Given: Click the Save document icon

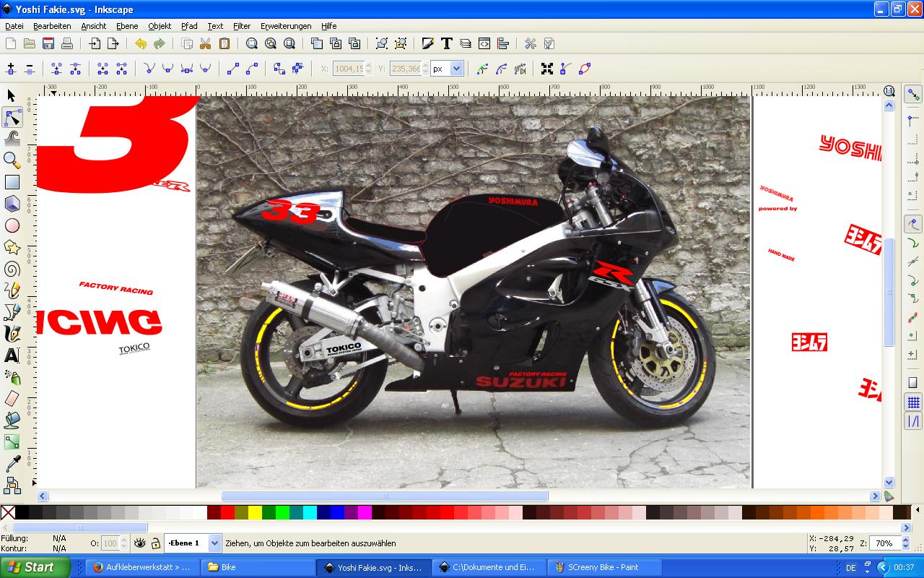Looking at the screenshot, I should (48, 44).
